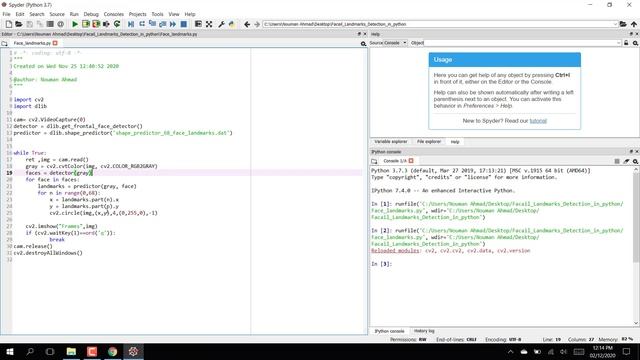This screenshot has height=360, width=640.
Task: Click Debug step over current line icon
Action: (x=142, y=24)
